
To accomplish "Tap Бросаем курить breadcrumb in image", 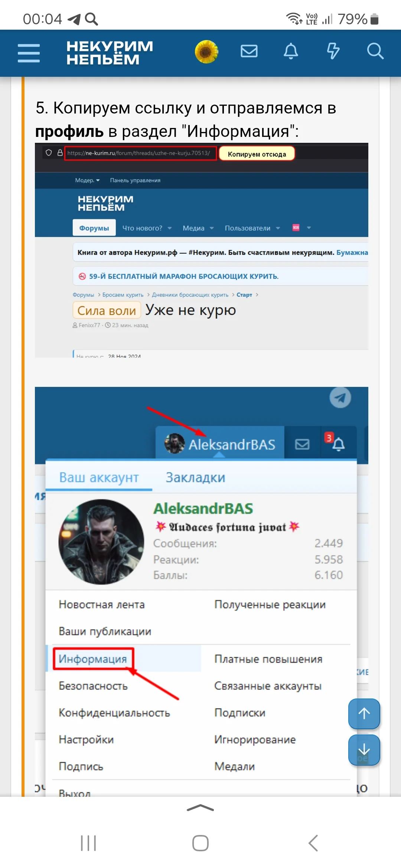I will pyautogui.click(x=123, y=295).
